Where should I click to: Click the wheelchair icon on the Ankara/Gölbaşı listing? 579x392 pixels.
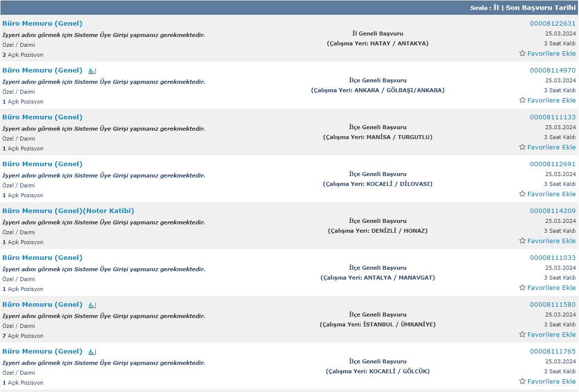point(92,71)
